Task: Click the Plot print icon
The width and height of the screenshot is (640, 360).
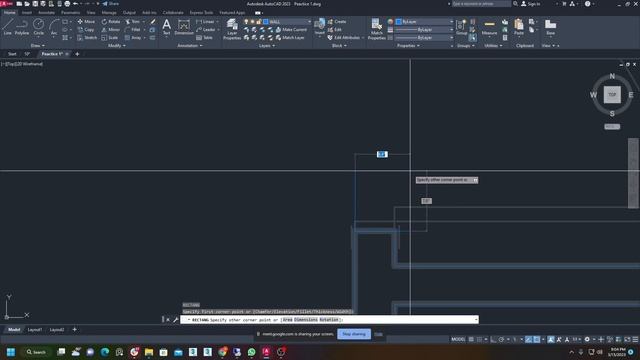Action: coord(67,4)
